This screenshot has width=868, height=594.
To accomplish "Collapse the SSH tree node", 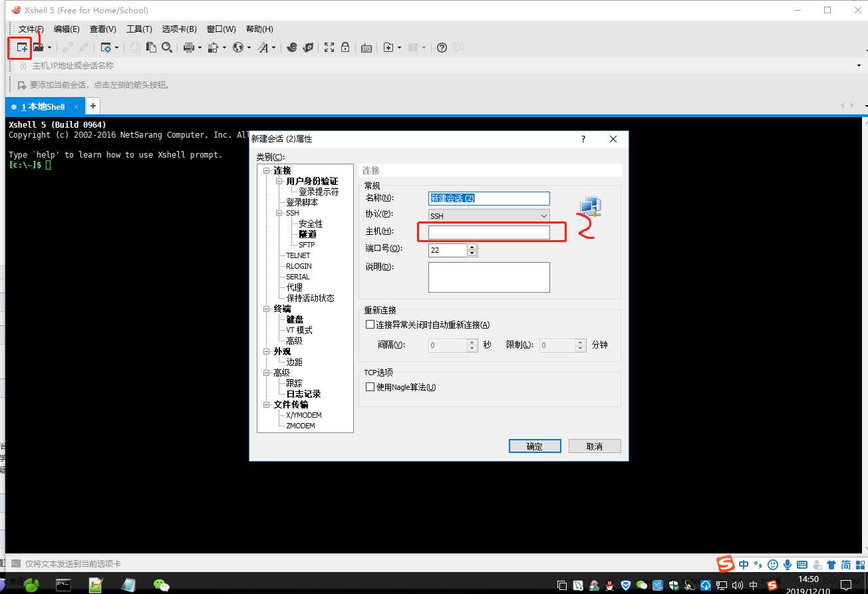I will tap(280, 214).
